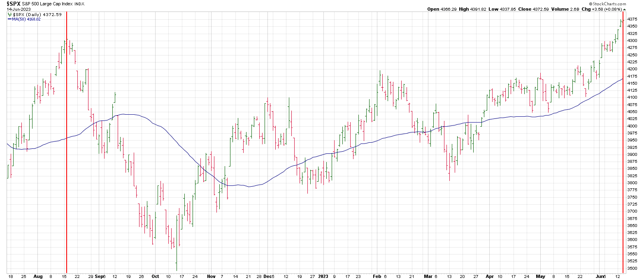The width and height of the screenshot is (644, 280).
Task: Click the 2023 label on the date axis
Action: pyautogui.click(x=323, y=276)
